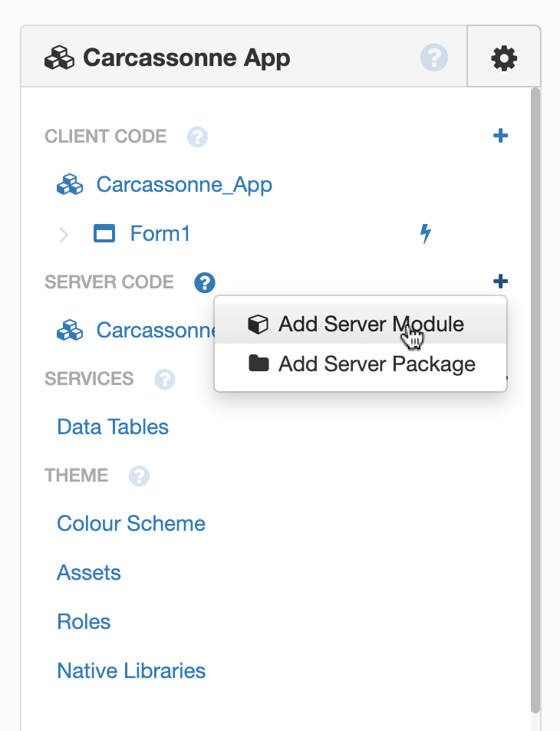
Task: Open the Roles theme page
Action: pos(84,622)
